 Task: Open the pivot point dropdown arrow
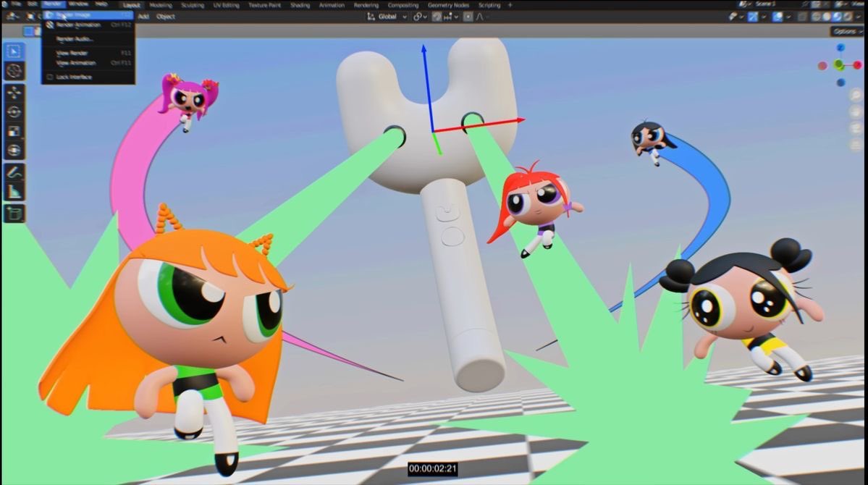click(425, 17)
